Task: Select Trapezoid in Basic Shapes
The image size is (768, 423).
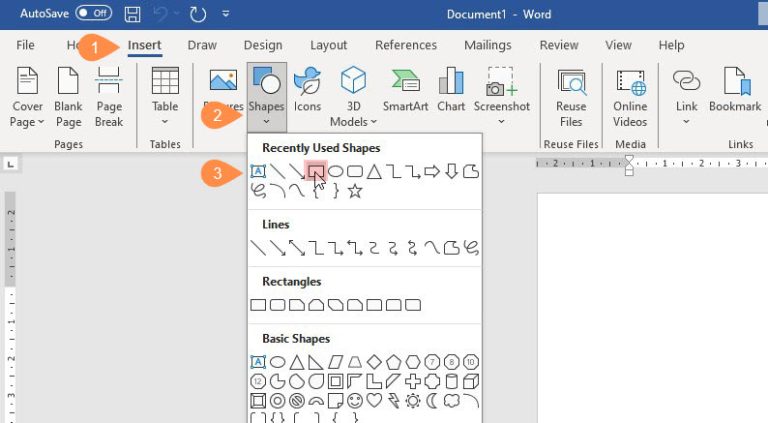Action: 355,362
